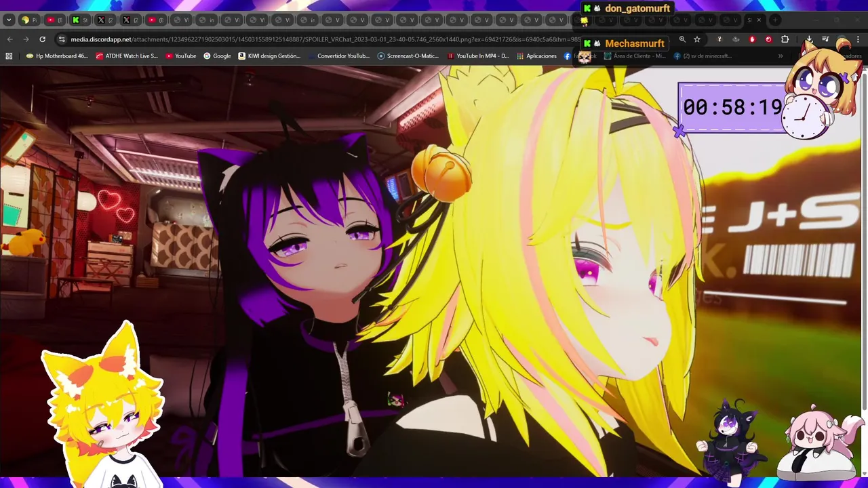Switch to the Kick tab
Viewport: 868px width, 488px height.
79,20
